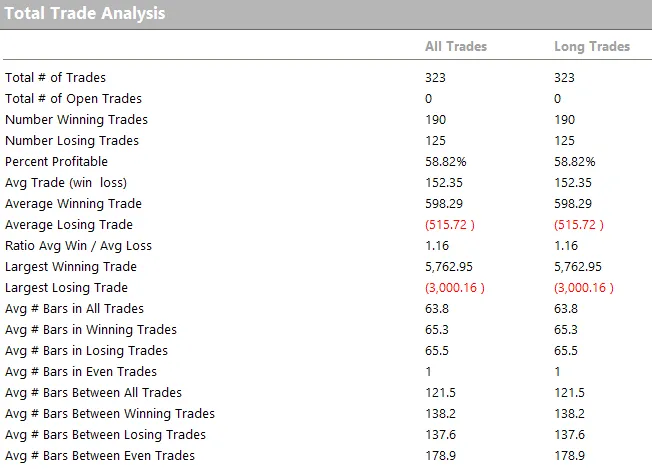Click Average Losing Trade red value under All Trades
This screenshot has height=469, width=652.
tap(450, 225)
